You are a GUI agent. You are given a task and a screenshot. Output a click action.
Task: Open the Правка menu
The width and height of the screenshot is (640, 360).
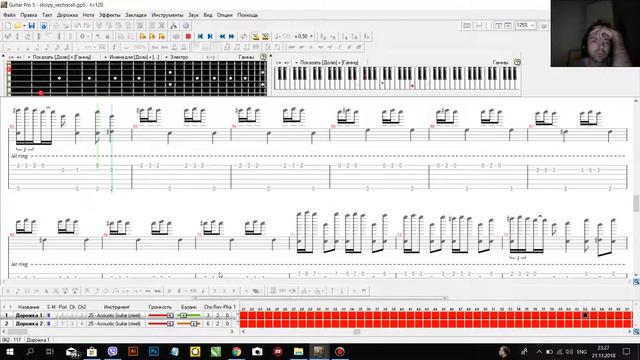[x=29, y=15]
